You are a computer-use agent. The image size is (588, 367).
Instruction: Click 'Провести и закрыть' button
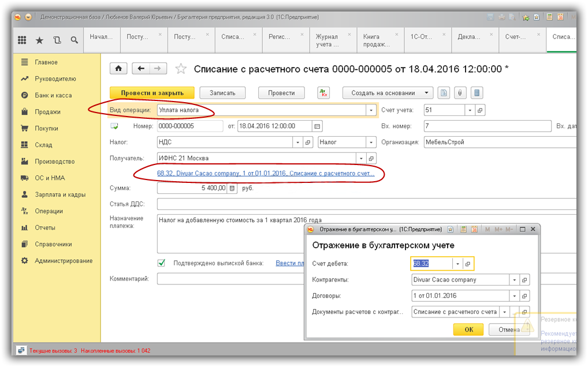(x=152, y=92)
